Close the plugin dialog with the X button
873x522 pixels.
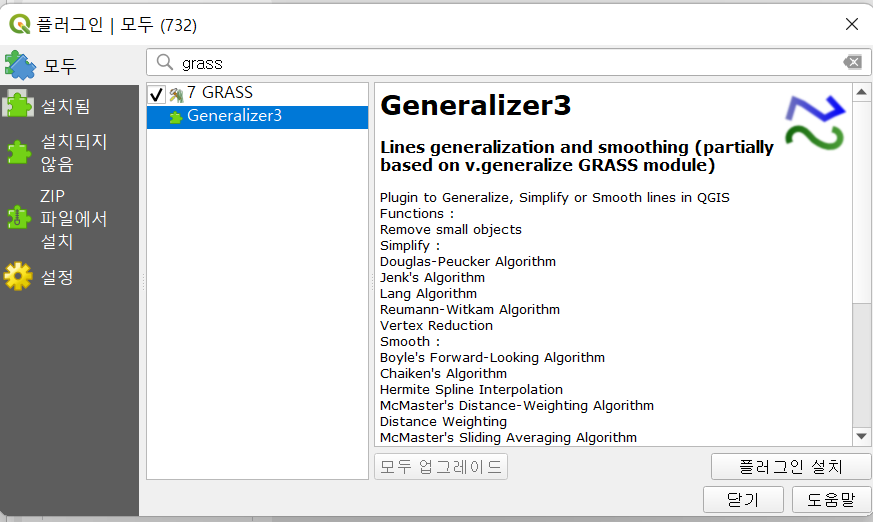point(852,24)
